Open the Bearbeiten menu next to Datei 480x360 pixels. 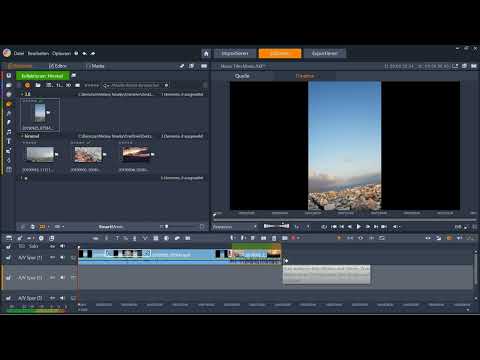38,53
